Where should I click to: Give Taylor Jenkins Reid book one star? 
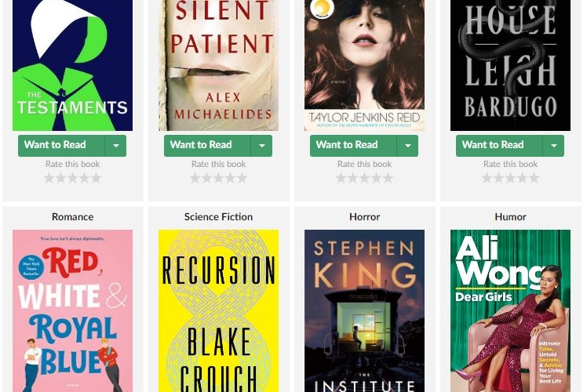[341, 178]
